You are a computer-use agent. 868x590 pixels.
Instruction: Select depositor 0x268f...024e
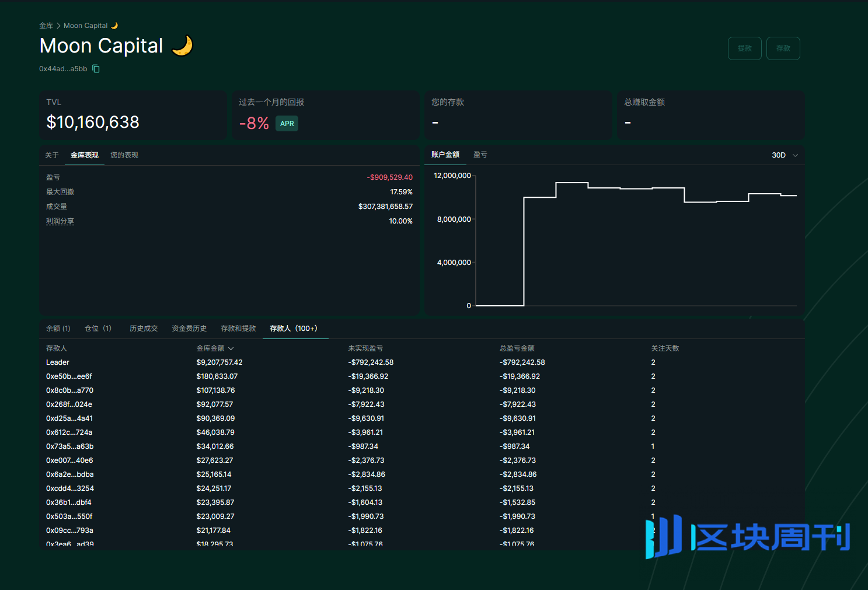click(x=421, y=404)
